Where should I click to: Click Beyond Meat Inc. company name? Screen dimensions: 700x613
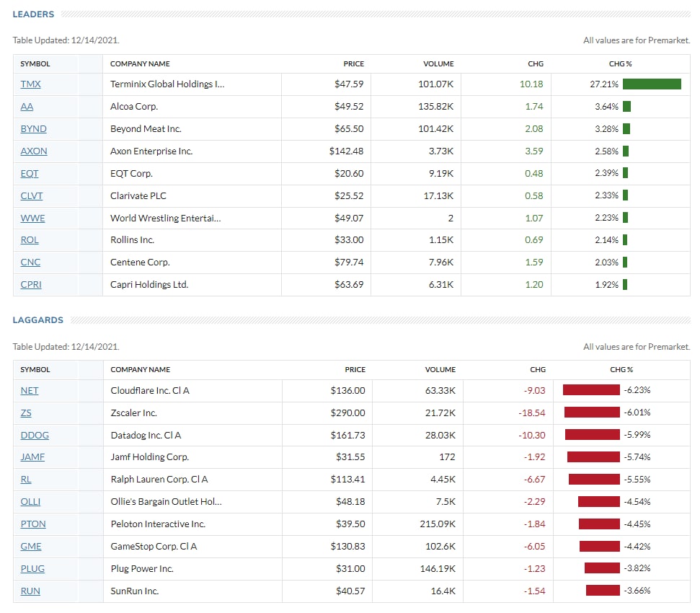[146, 128]
